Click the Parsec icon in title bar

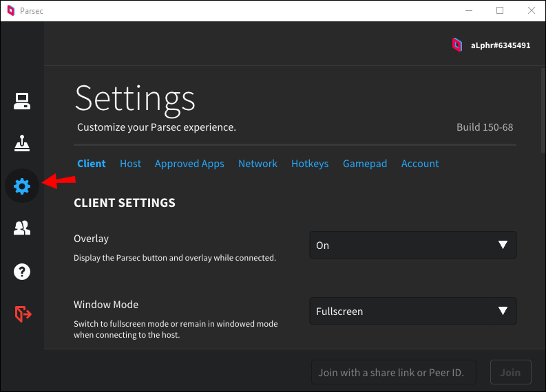(x=11, y=10)
